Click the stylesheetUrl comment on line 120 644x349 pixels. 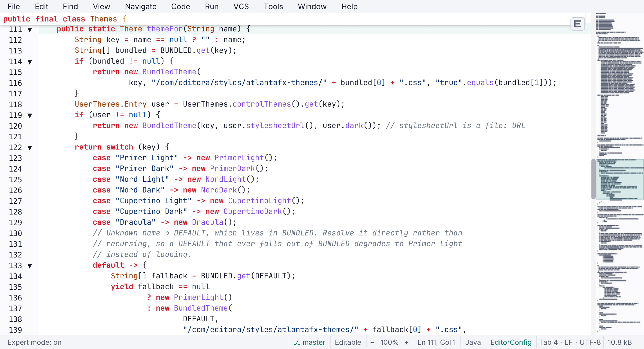[455, 125]
